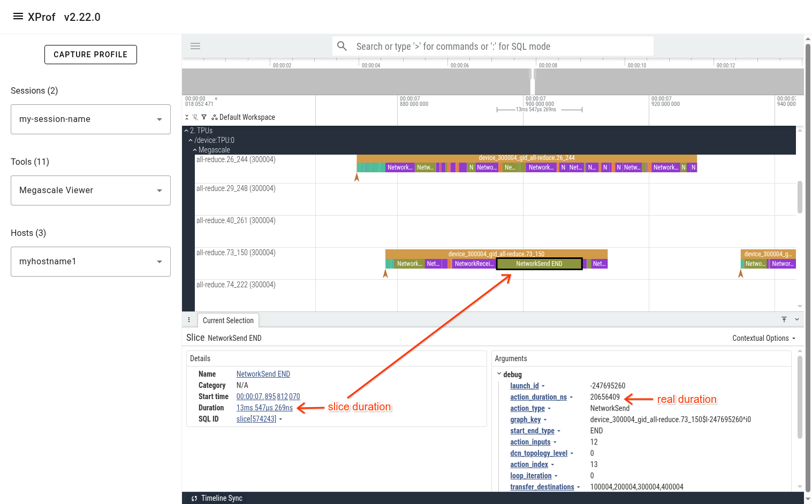Collapse the debug tree in the Arguments panel
The image size is (812, 504).
click(499, 374)
